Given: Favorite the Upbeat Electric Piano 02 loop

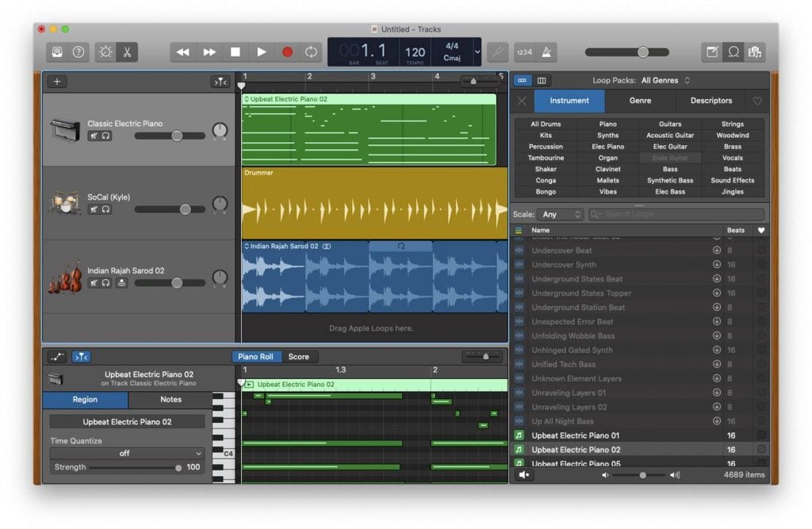Looking at the screenshot, I should click(760, 449).
